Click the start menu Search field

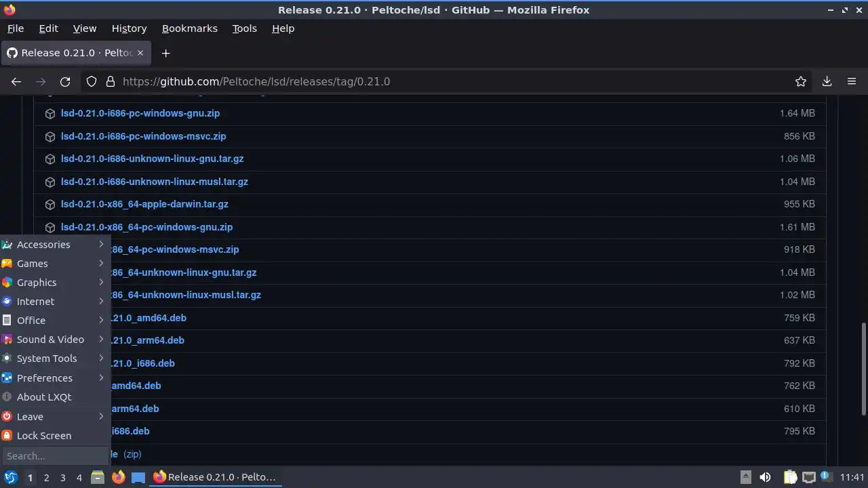(54, 455)
